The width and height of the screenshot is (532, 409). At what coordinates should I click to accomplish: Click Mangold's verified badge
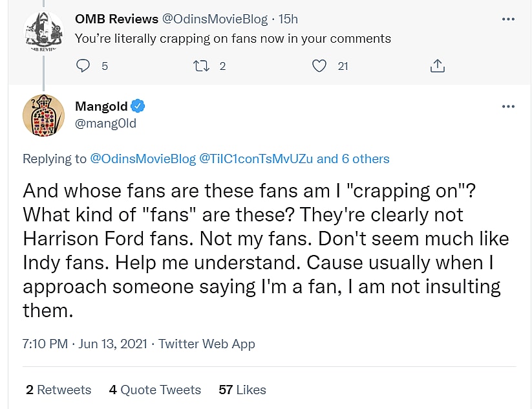tap(139, 106)
